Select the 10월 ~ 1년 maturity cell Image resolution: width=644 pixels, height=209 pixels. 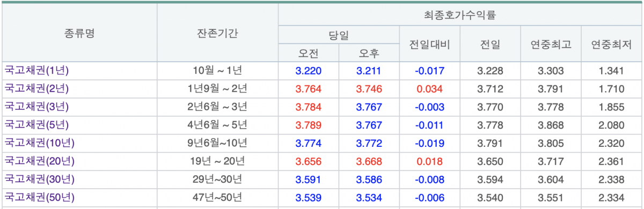pos(217,70)
